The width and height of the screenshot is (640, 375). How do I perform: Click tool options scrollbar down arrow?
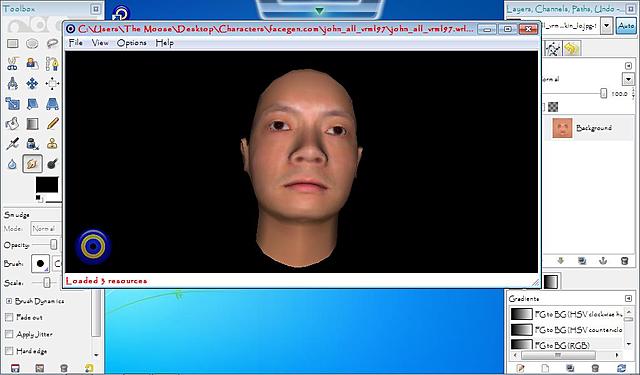click(96, 355)
